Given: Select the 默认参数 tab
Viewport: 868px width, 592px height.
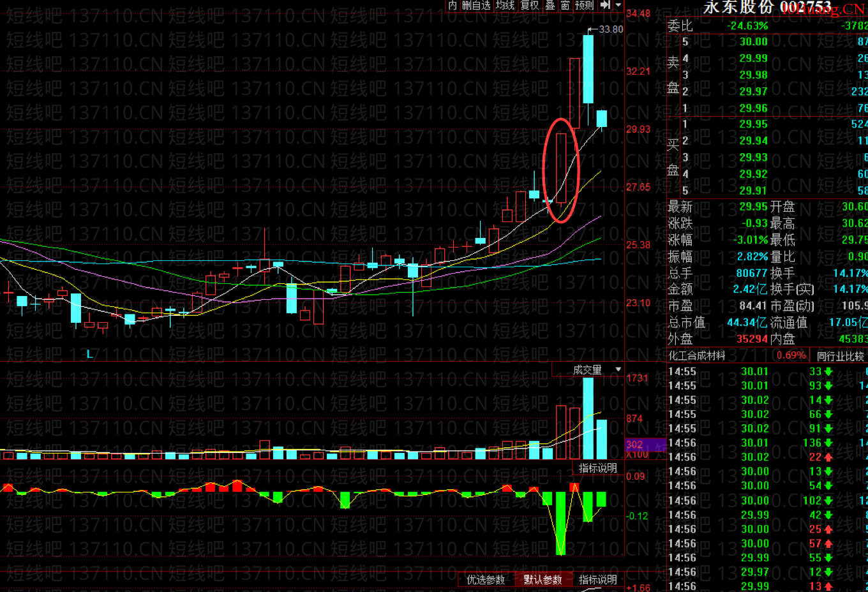Looking at the screenshot, I should pyautogui.click(x=542, y=580).
